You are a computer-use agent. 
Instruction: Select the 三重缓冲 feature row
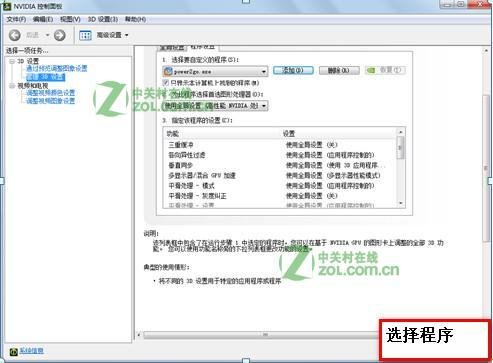coord(279,145)
